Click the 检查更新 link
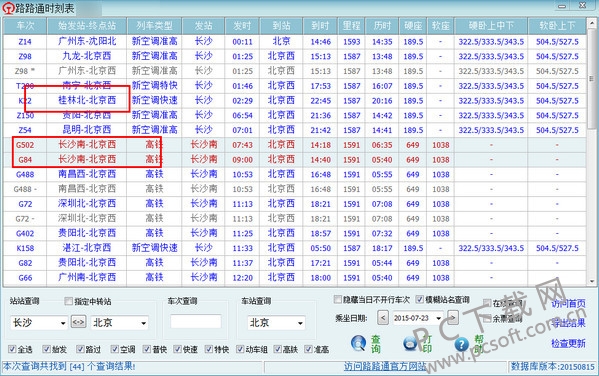The width and height of the screenshot is (599, 376). tap(568, 343)
